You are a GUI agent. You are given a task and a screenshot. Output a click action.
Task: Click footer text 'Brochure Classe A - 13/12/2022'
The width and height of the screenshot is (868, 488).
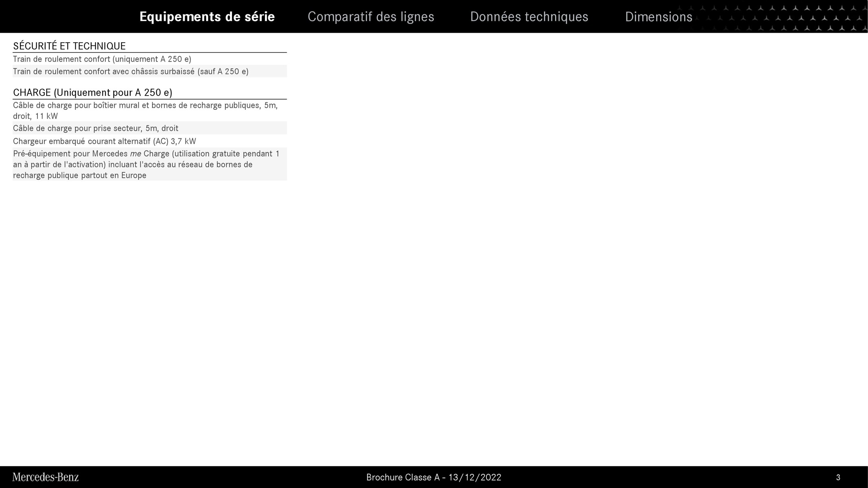click(x=434, y=477)
